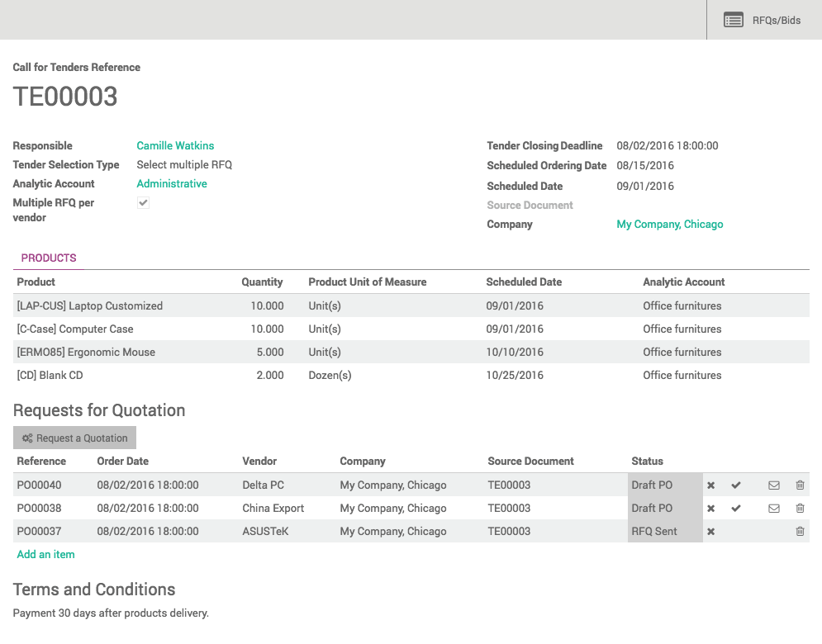822x644 pixels.
Task: Delete PO00038 via the trash icon
Action: (x=800, y=508)
